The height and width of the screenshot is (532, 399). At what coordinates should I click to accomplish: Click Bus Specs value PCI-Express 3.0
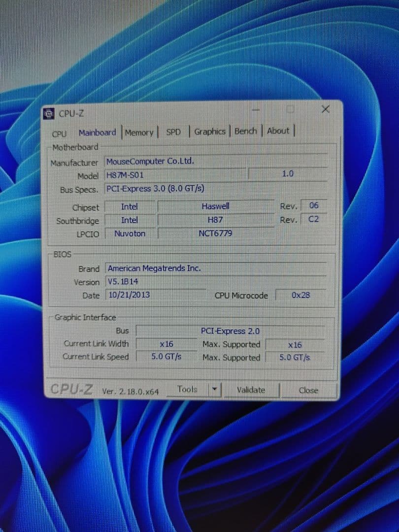[x=216, y=188]
